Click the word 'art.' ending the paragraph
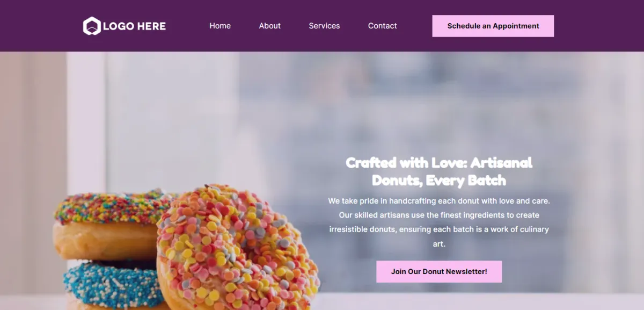Image resolution: width=644 pixels, height=310 pixels. tap(439, 244)
